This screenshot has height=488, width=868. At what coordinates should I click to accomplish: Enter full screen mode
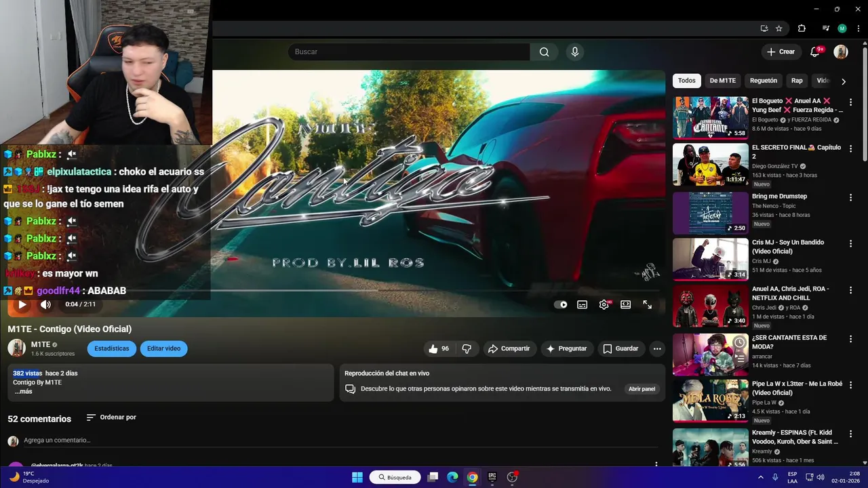(648, 305)
